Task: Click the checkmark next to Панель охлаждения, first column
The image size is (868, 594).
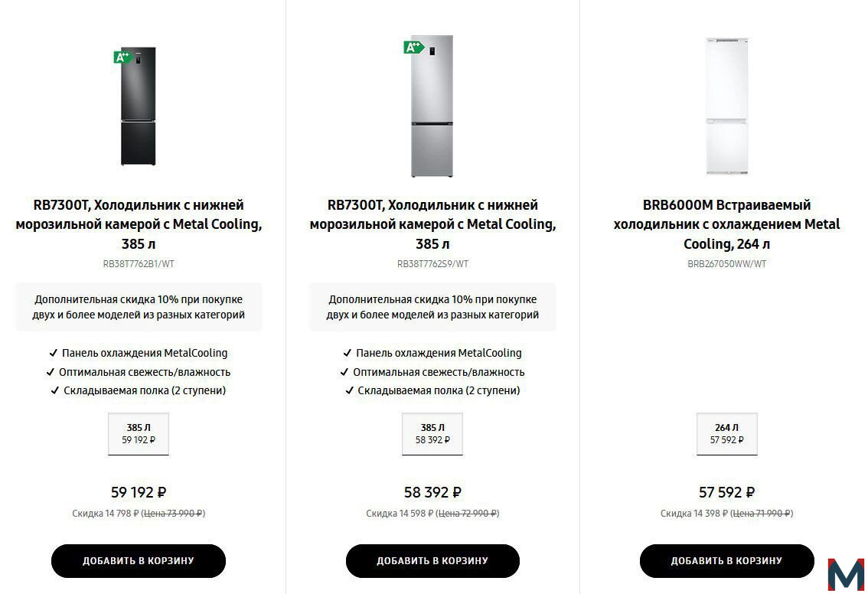Action: (x=53, y=353)
